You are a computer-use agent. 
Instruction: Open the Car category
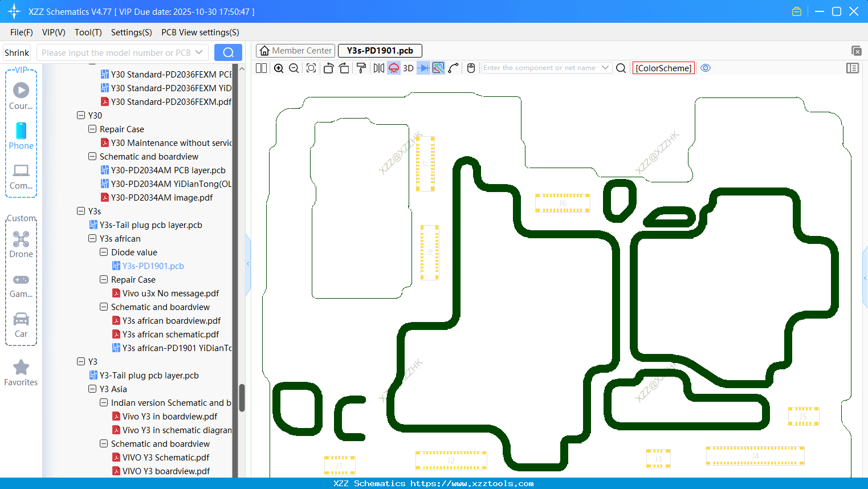tap(21, 325)
